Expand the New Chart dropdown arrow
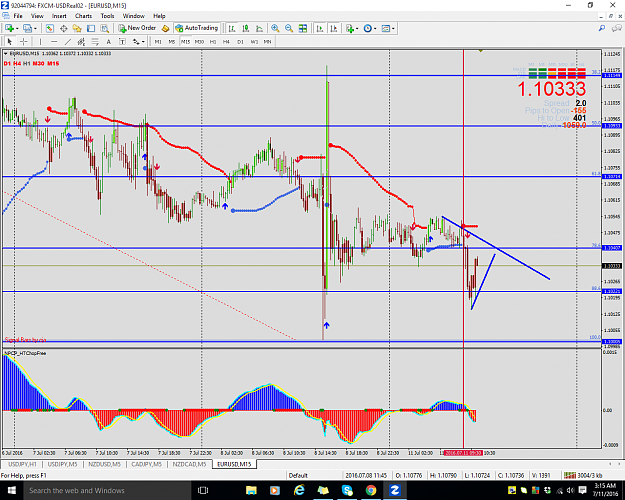 [x=17, y=28]
